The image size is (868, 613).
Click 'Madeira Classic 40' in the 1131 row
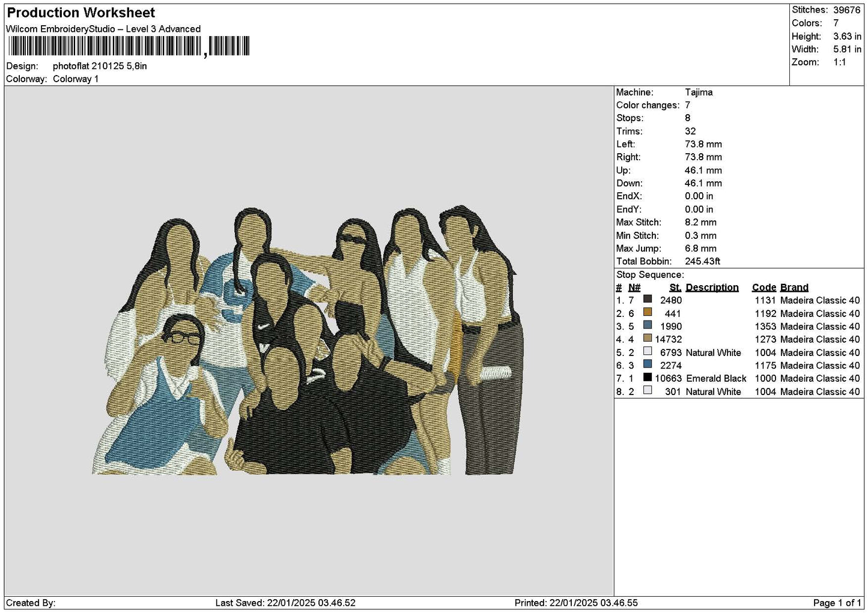pyautogui.click(x=820, y=300)
